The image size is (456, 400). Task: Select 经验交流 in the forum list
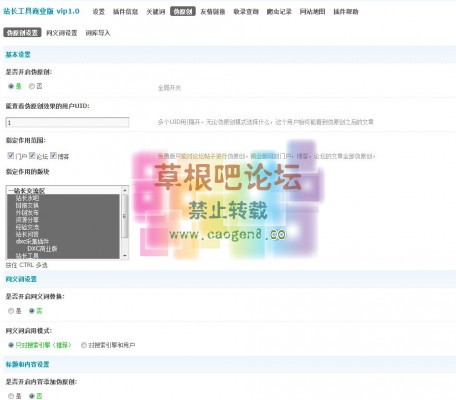(63, 227)
